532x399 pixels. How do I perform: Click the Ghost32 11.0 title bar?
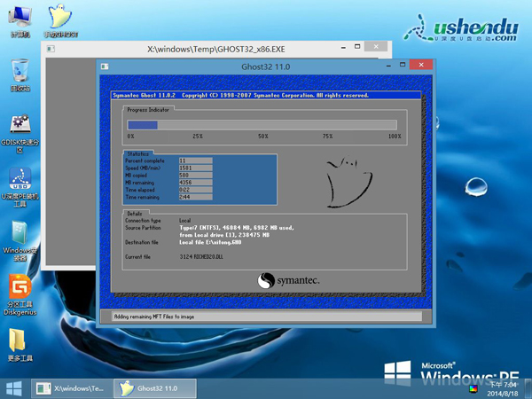point(265,66)
